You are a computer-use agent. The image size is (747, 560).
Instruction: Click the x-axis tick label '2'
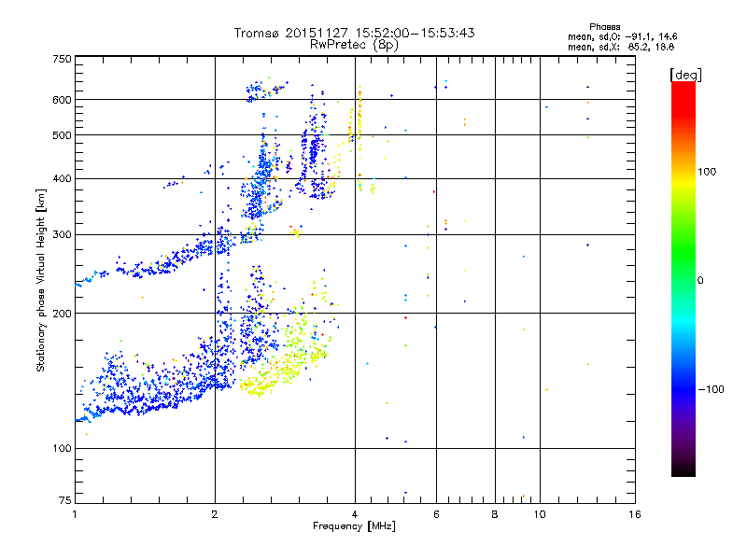pyautogui.click(x=215, y=514)
